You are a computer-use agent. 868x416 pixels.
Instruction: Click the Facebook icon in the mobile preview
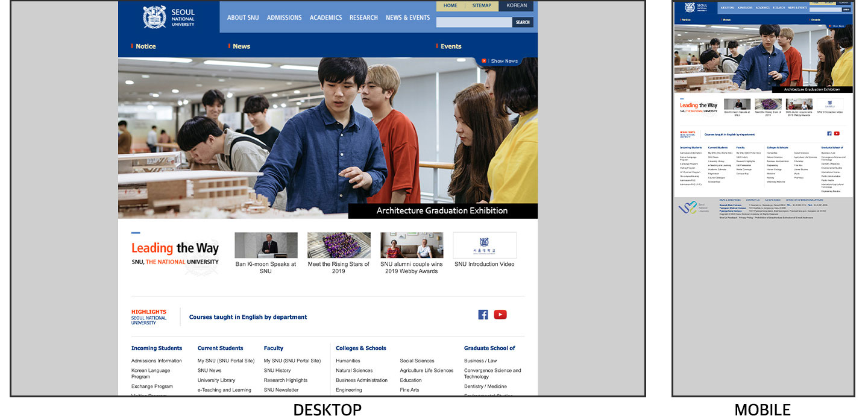[x=829, y=134]
